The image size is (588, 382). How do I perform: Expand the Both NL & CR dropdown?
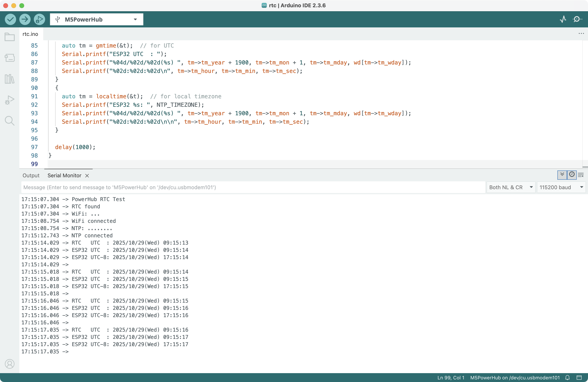click(510, 187)
